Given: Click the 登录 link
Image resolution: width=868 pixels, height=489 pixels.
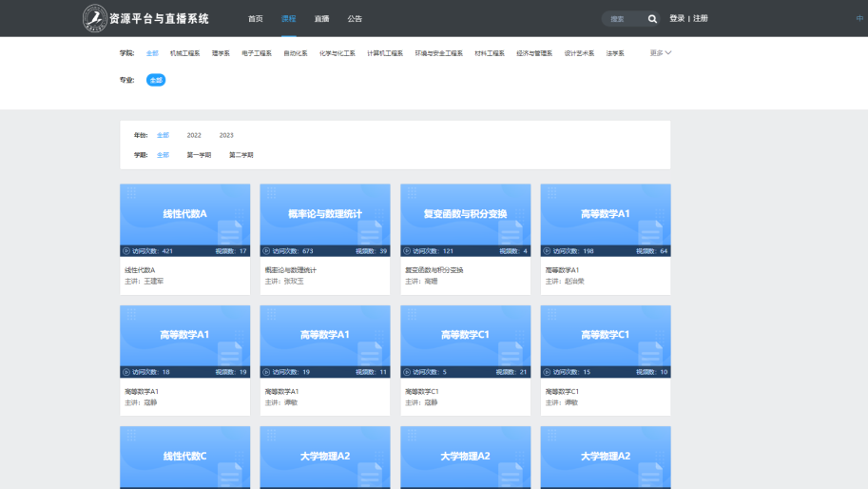Looking at the screenshot, I should click(x=677, y=18).
